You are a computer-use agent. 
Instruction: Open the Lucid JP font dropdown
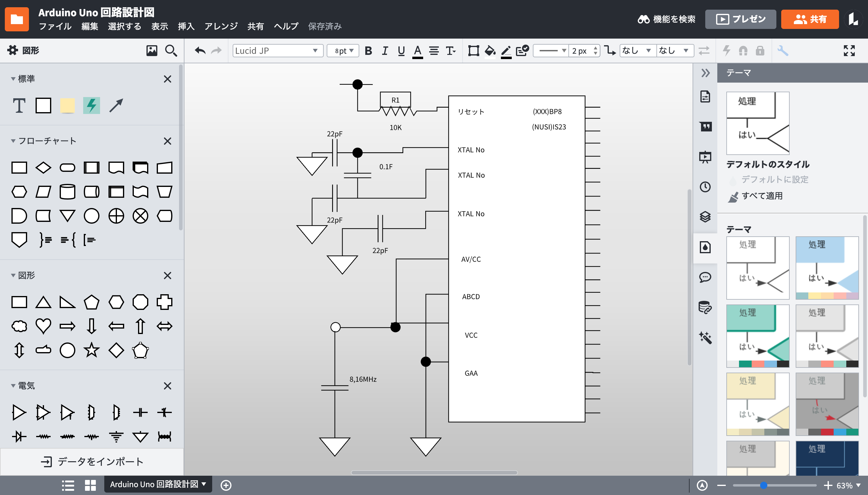pyautogui.click(x=277, y=51)
